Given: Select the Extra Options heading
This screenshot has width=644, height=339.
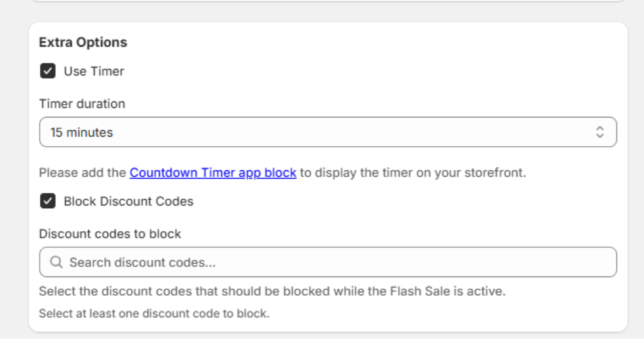Looking at the screenshot, I should pyautogui.click(x=83, y=42).
